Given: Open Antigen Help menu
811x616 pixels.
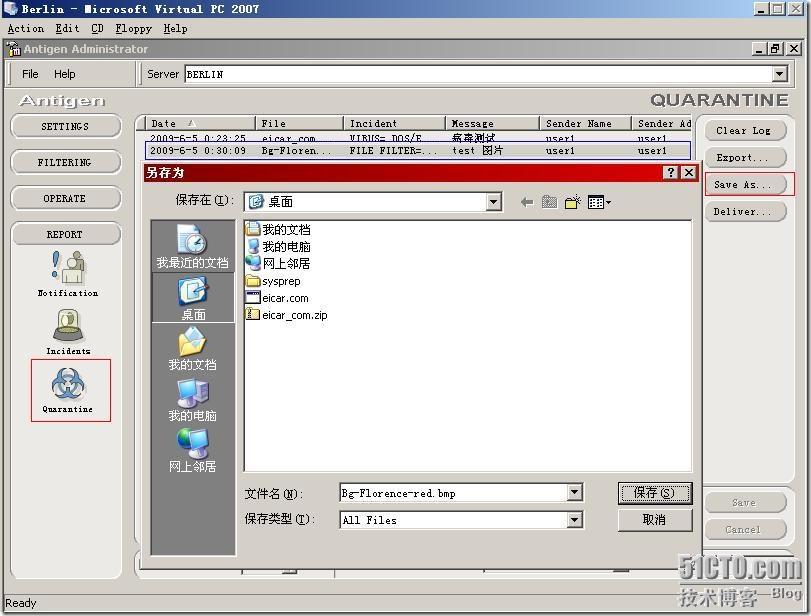Looking at the screenshot, I should [x=65, y=74].
